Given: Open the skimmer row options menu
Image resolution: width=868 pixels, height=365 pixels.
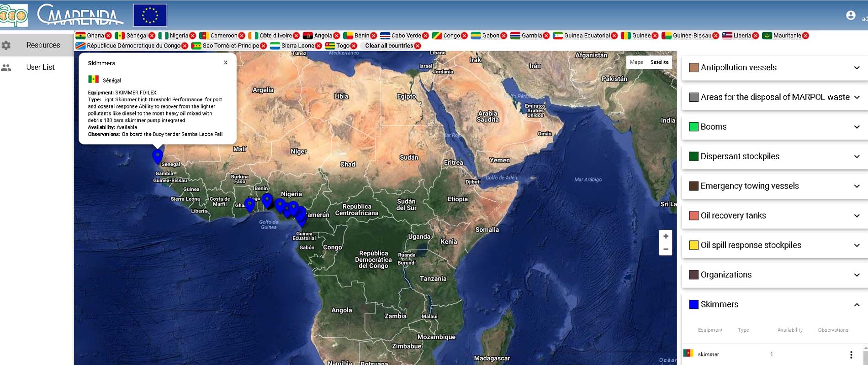Looking at the screenshot, I should click(x=851, y=355).
